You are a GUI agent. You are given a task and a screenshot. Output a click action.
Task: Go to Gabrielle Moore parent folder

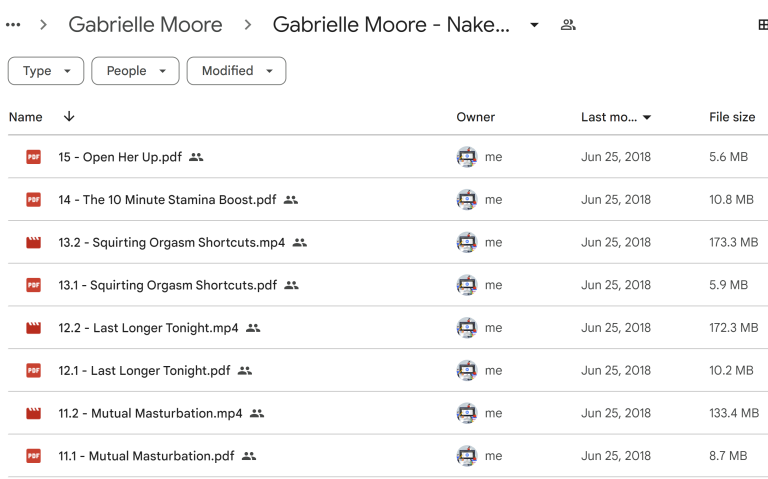(145, 25)
